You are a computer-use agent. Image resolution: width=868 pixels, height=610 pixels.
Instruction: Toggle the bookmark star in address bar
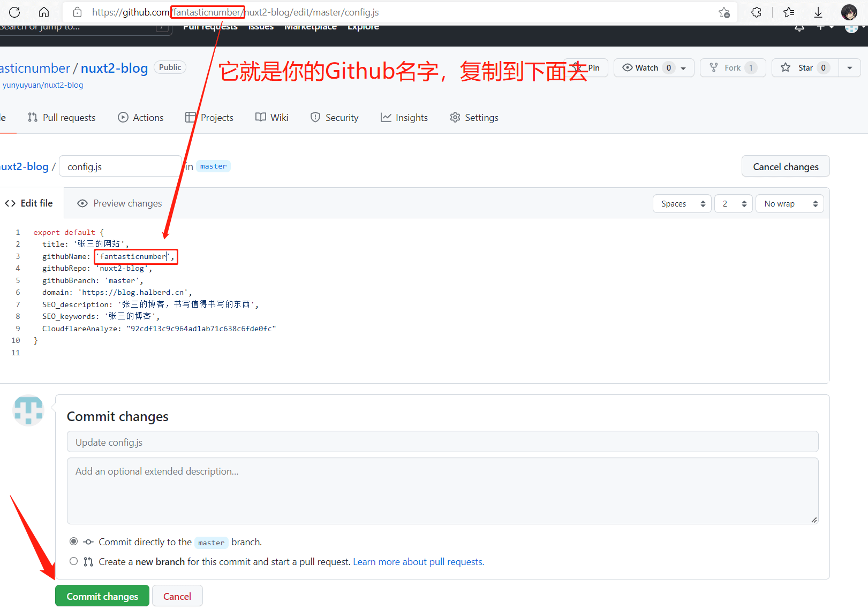click(x=724, y=12)
